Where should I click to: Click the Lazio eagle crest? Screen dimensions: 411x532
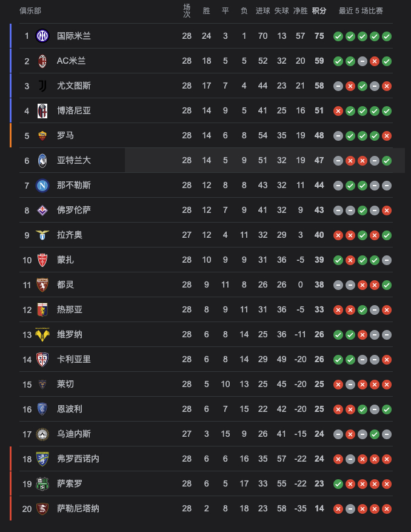[42, 235]
